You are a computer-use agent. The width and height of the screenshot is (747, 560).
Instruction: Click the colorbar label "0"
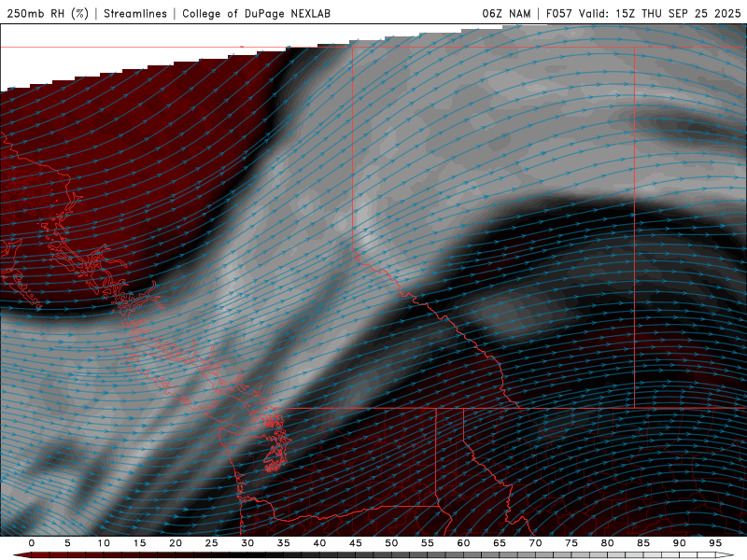point(32,543)
